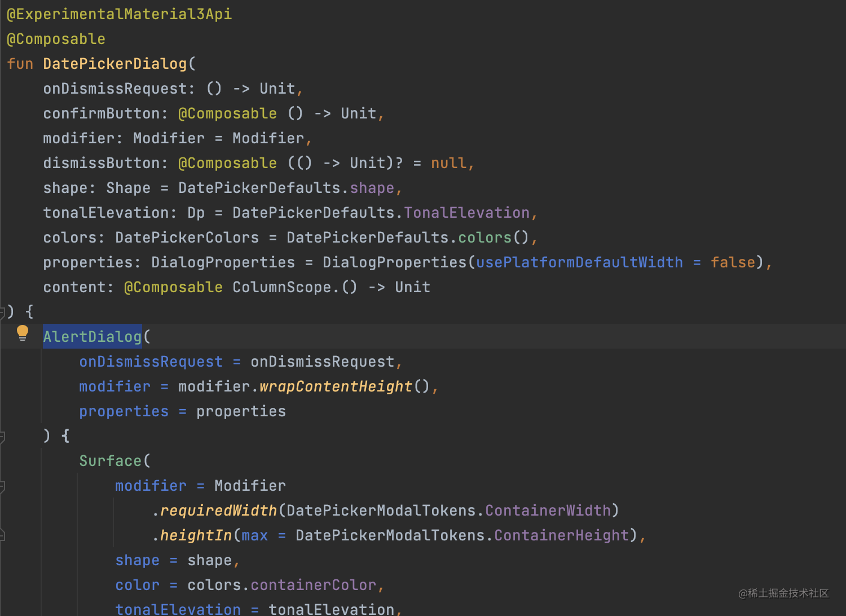Image resolution: width=846 pixels, height=616 pixels.
Task: Click the usePlatformDefaultWidth named argument
Action: [x=579, y=262]
